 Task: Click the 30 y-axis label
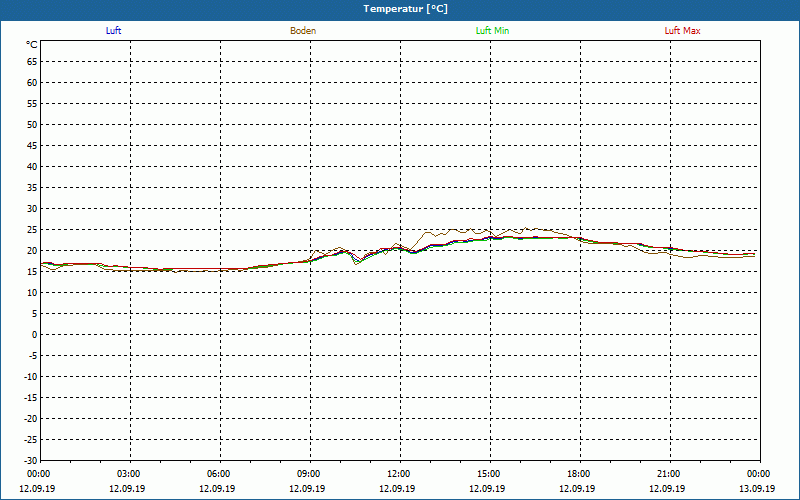pos(32,209)
